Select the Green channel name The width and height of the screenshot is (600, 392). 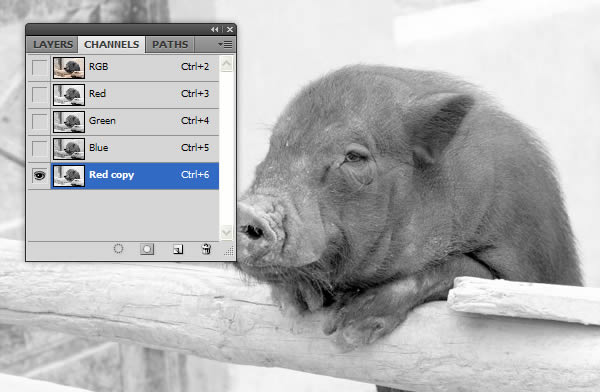coord(102,121)
